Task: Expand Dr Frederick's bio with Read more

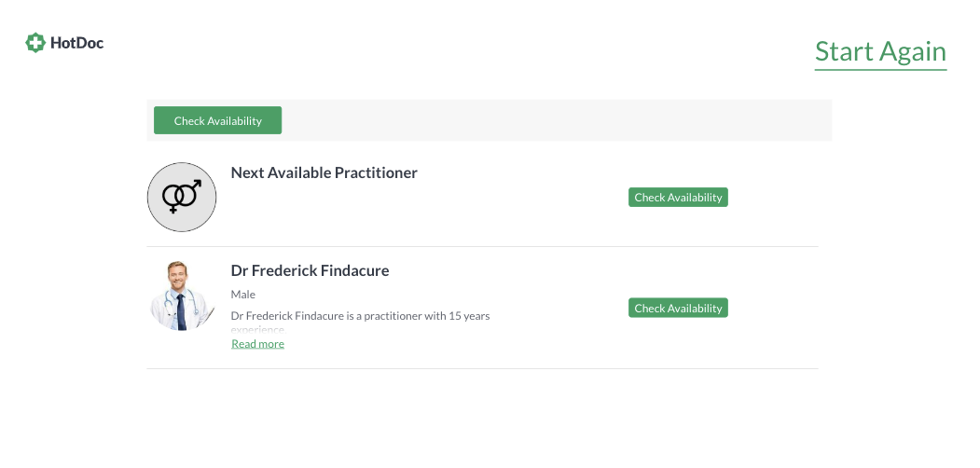Action: click(257, 344)
